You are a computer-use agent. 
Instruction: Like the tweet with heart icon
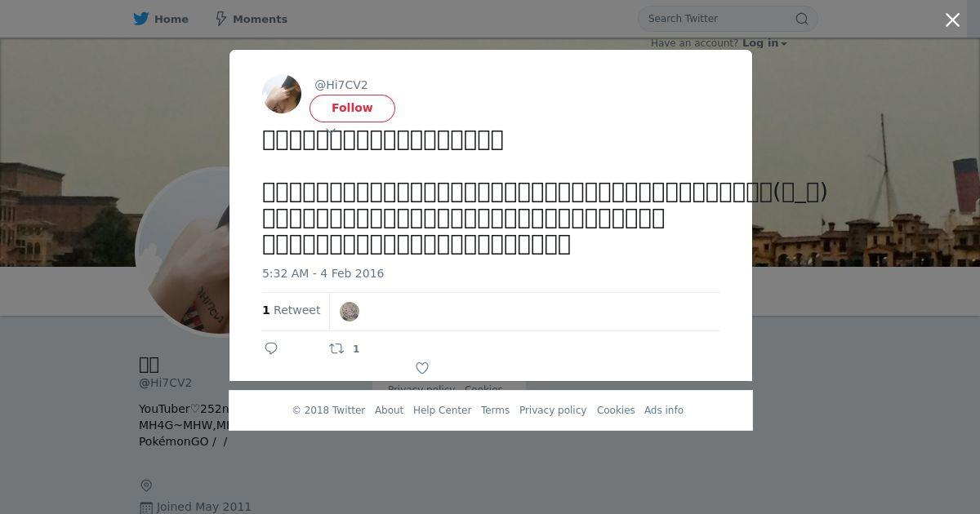422,368
